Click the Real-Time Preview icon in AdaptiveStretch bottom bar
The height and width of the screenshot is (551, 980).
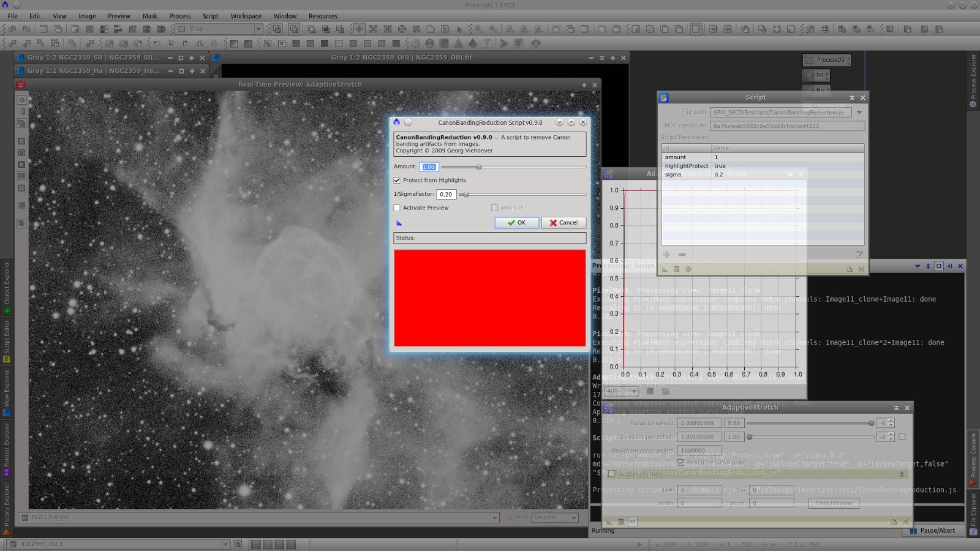[633, 522]
